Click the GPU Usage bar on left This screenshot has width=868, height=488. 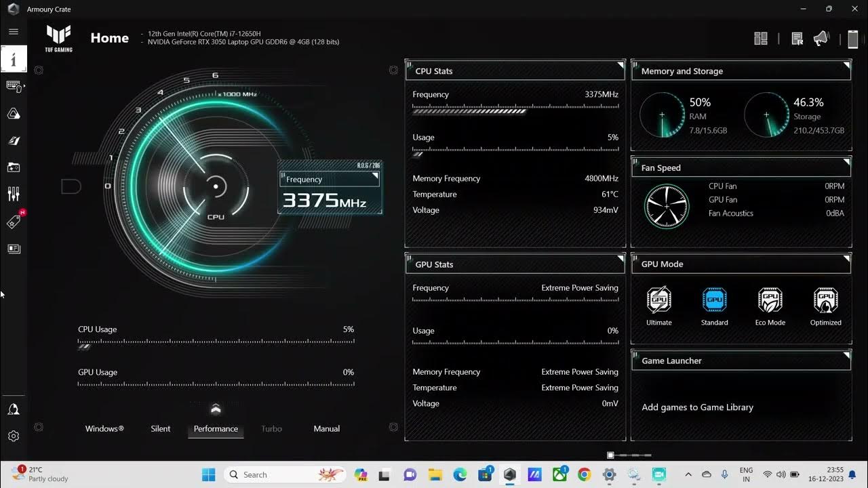216,384
